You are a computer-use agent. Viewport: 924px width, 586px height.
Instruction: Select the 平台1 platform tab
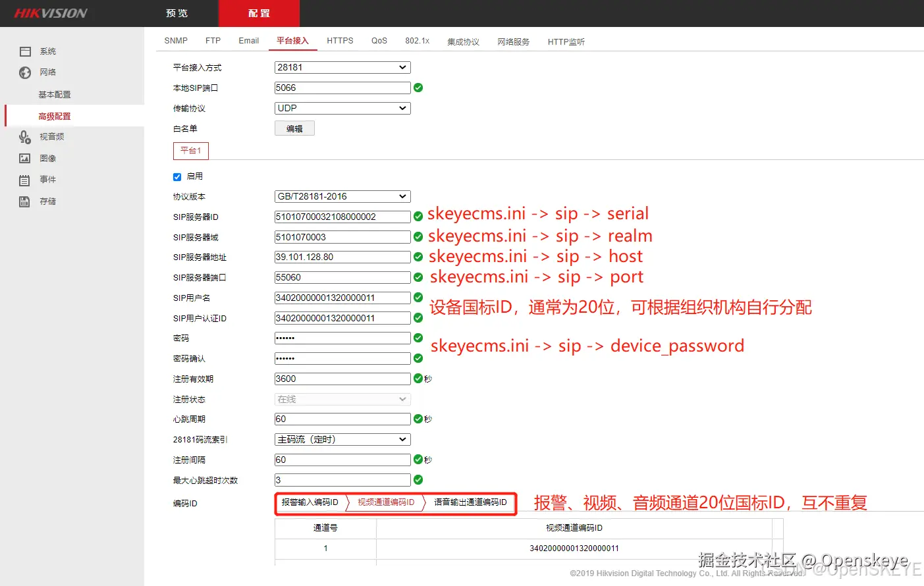pyautogui.click(x=191, y=151)
